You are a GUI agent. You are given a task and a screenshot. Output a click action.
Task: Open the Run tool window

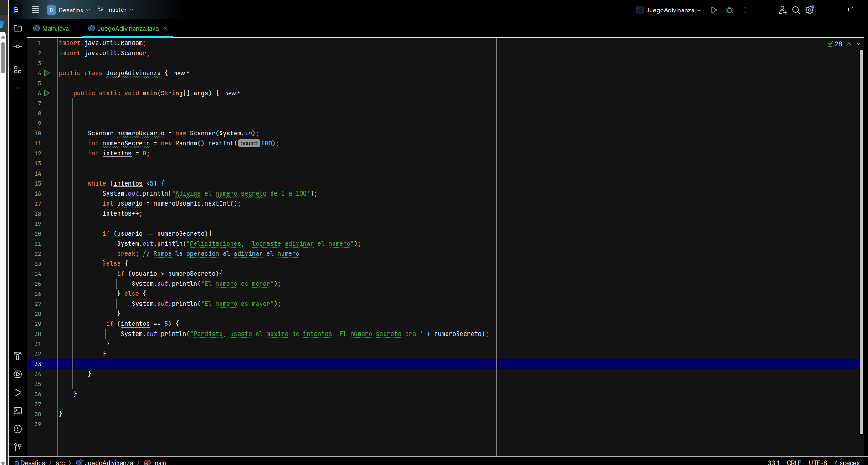[x=18, y=393]
